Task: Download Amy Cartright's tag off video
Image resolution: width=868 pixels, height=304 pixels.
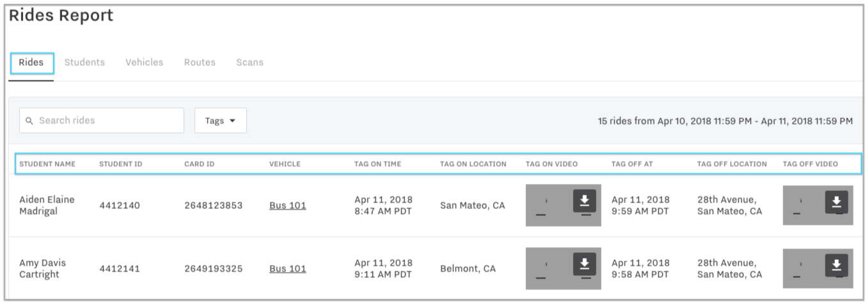Action: pyautogui.click(x=837, y=266)
